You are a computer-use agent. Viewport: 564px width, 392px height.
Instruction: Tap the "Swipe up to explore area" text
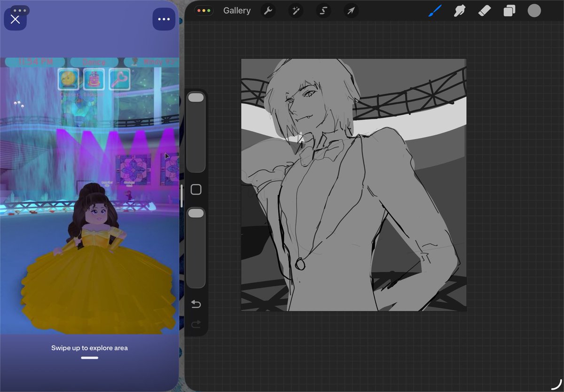[x=89, y=348]
